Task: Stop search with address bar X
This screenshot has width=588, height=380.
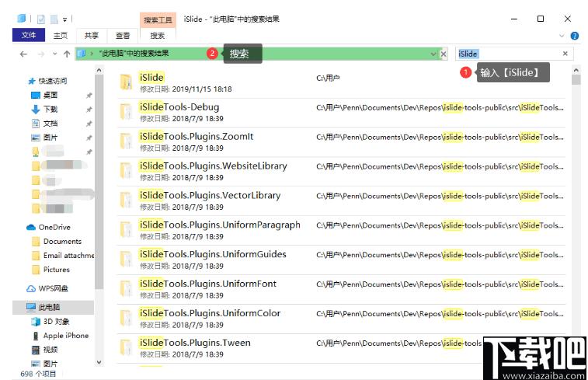Action: (444, 54)
